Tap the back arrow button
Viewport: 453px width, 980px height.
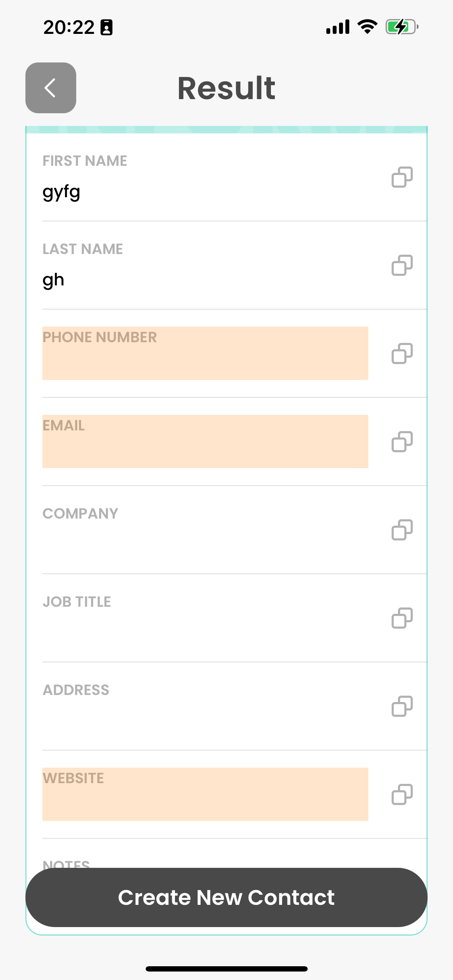tap(50, 88)
